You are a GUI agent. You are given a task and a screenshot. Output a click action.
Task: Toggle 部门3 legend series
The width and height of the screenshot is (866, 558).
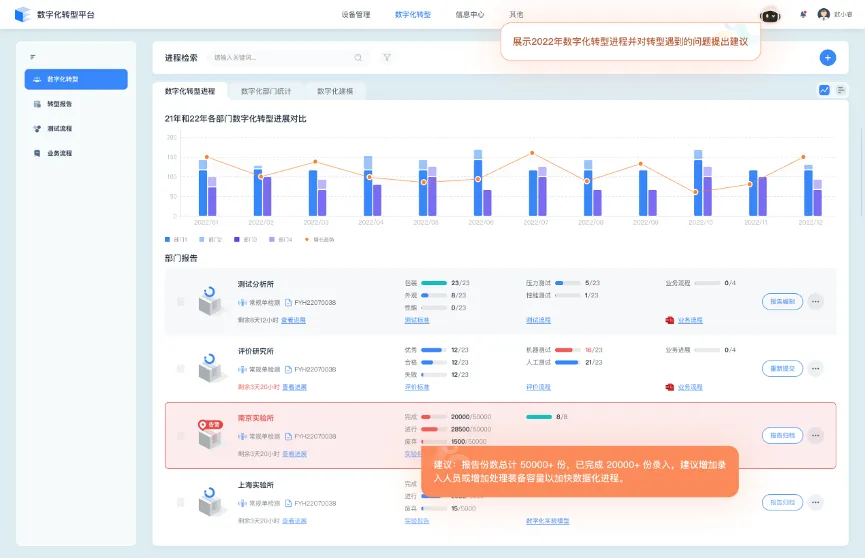(x=246, y=239)
